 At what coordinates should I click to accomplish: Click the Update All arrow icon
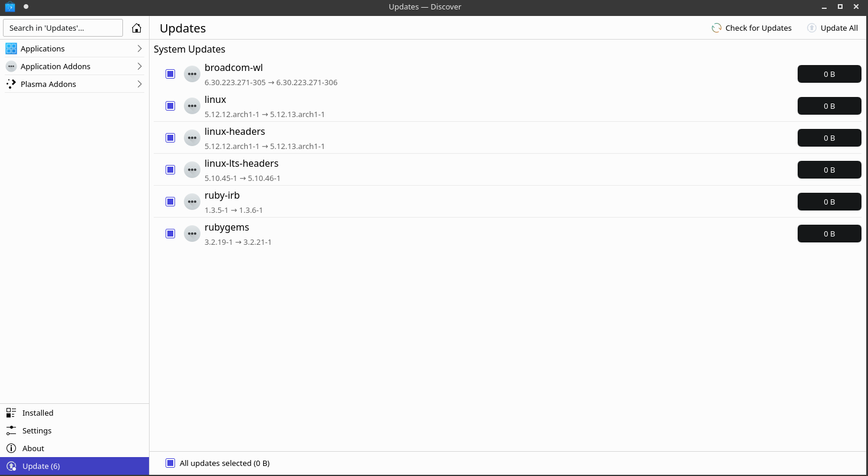point(812,28)
